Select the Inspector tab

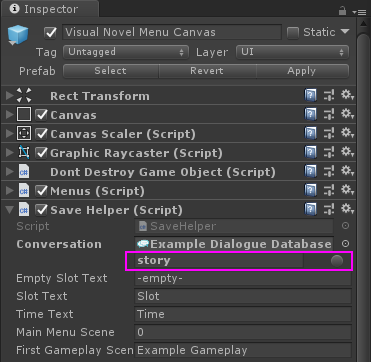tap(49, 9)
